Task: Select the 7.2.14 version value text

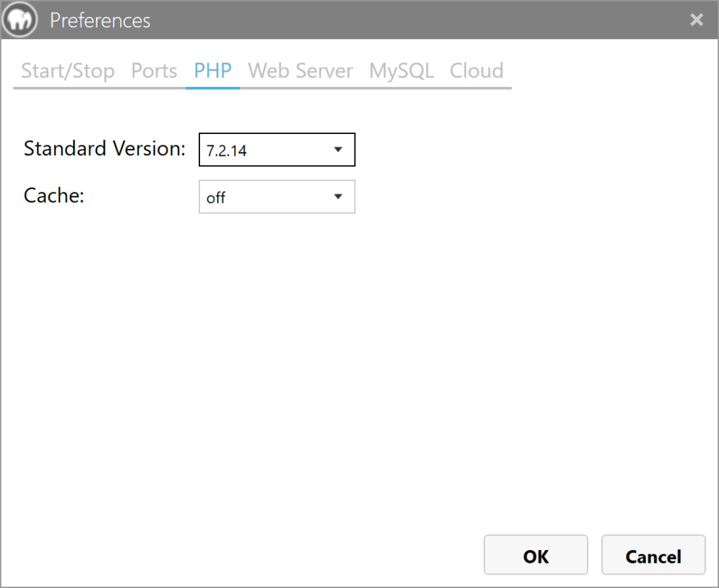Action: pos(226,151)
